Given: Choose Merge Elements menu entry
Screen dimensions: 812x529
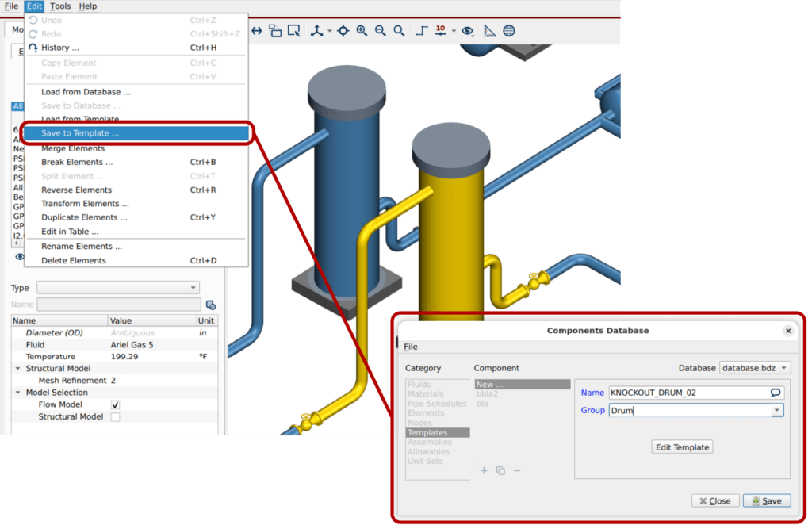Looking at the screenshot, I should [x=136, y=148].
